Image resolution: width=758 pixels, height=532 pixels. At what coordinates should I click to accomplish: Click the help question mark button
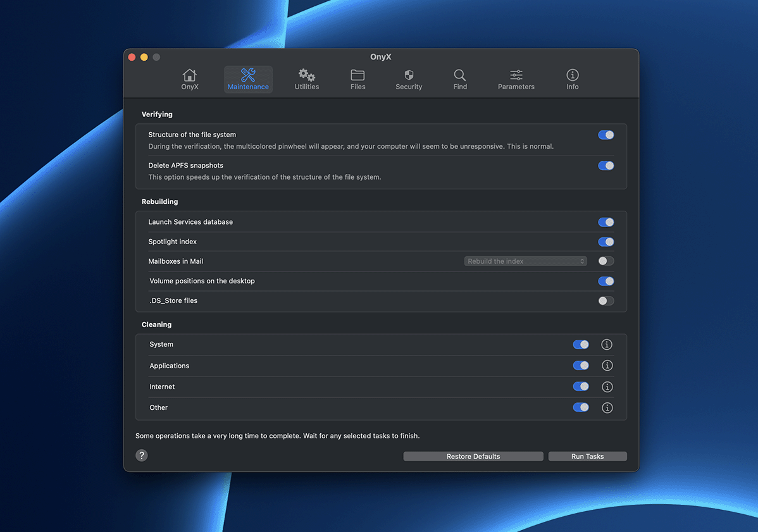click(x=142, y=455)
